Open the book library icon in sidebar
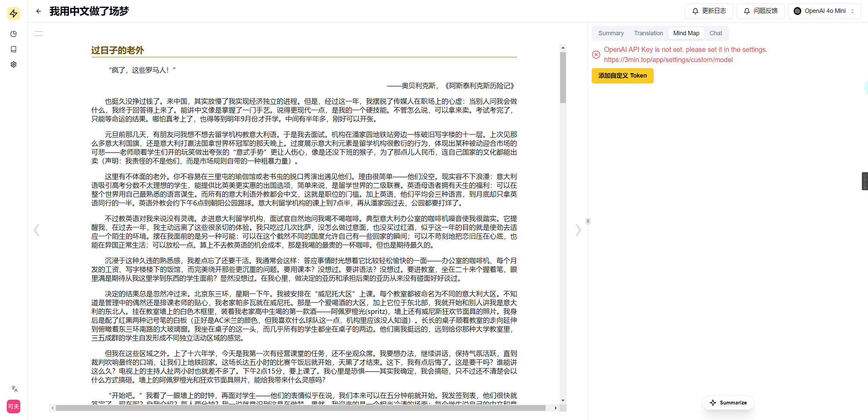This screenshot has width=868, height=420. pos(14,49)
